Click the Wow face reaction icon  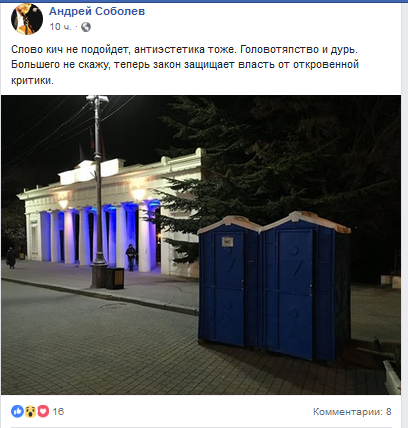tap(30, 411)
